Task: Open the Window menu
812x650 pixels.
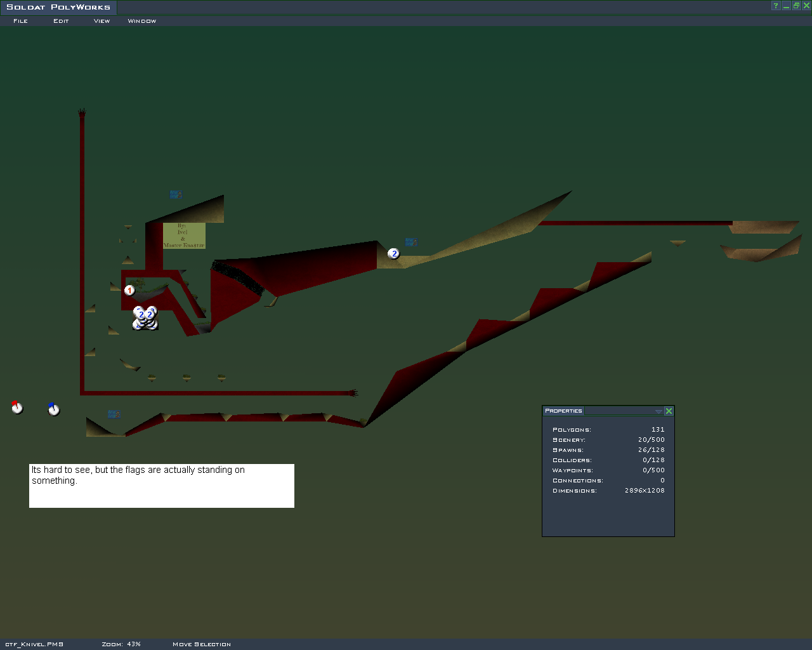Action: tap(142, 21)
